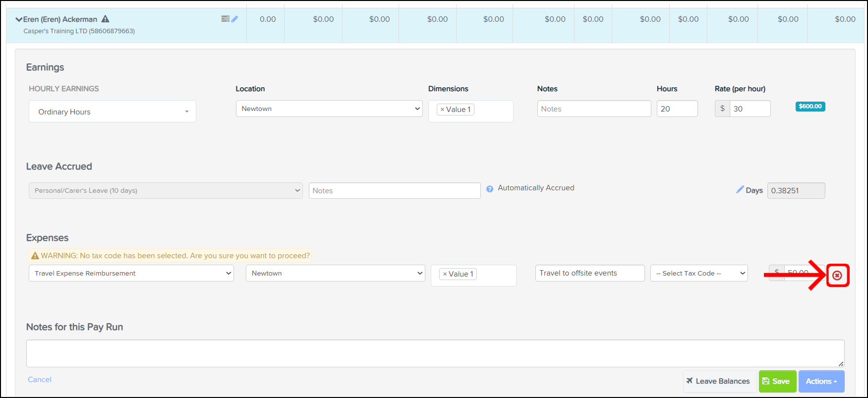Viewport: 868px width, 398px height.
Task: Open the expenses location dropdown showing Newtown
Action: (x=335, y=273)
